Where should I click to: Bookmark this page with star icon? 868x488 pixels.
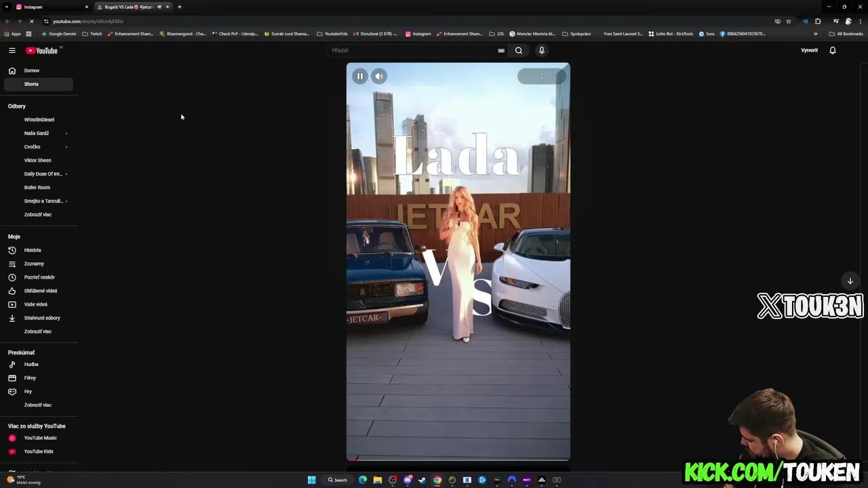point(789,21)
